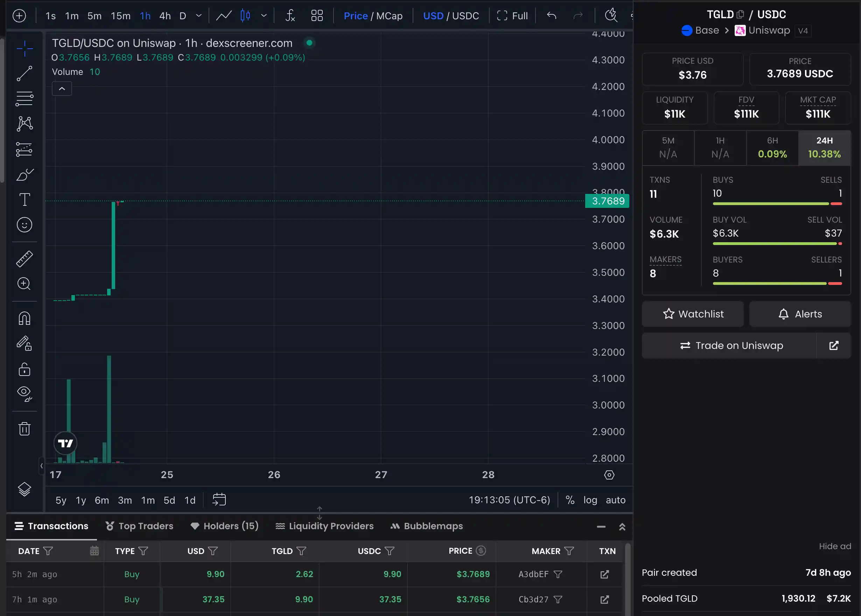This screenshot has height=616, width=861.
Task: Select the 6H price change period
Action: (x=772, y=148)
